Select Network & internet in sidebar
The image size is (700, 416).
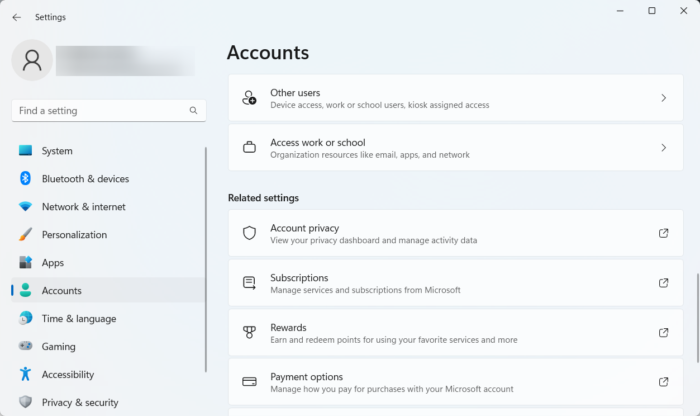click(x=83, y=207)
